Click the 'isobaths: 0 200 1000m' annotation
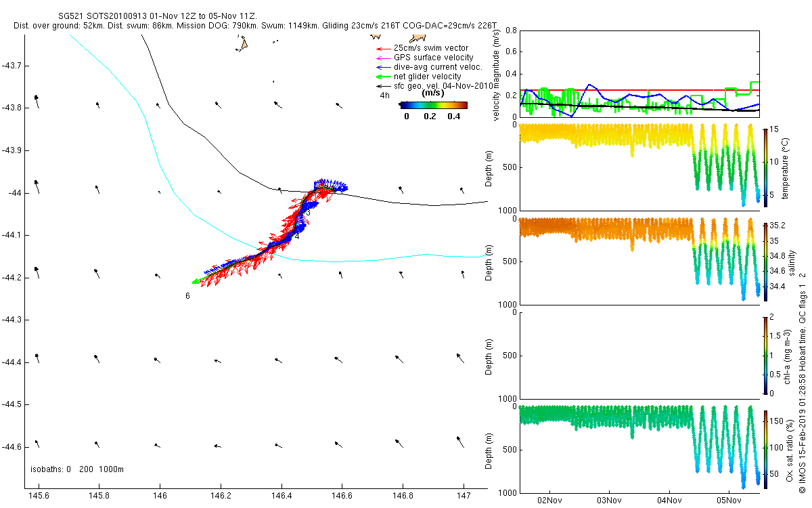 coord(76,469)
